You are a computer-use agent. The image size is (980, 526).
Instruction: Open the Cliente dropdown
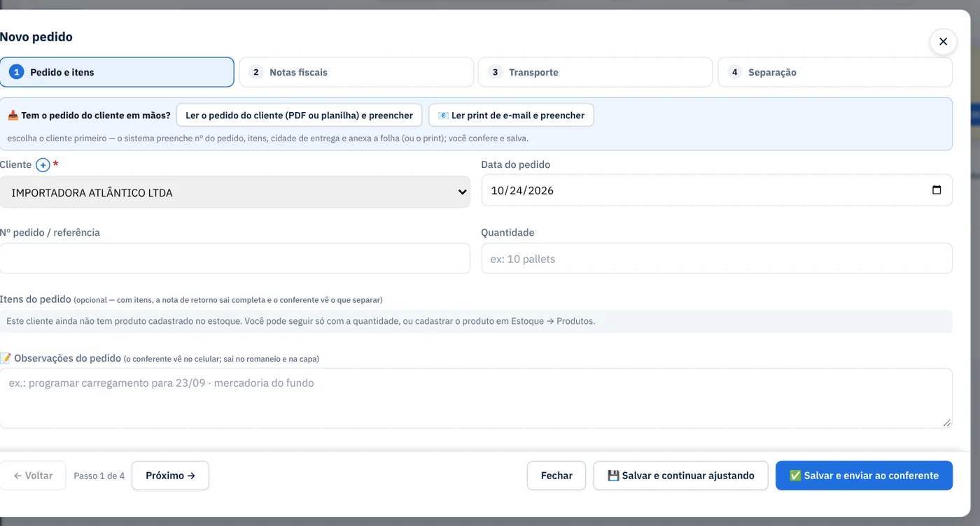tap(234, 192)
